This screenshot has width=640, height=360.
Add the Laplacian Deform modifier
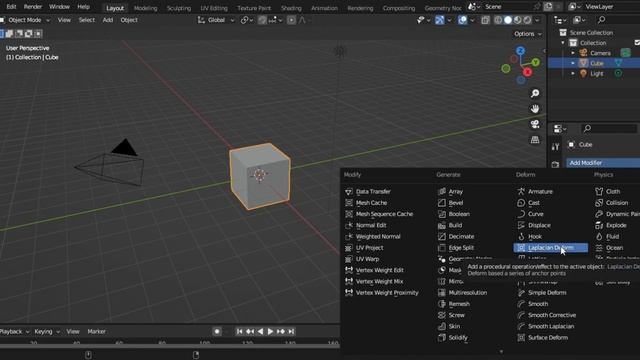pyautogui.click(x=551, y=248)
